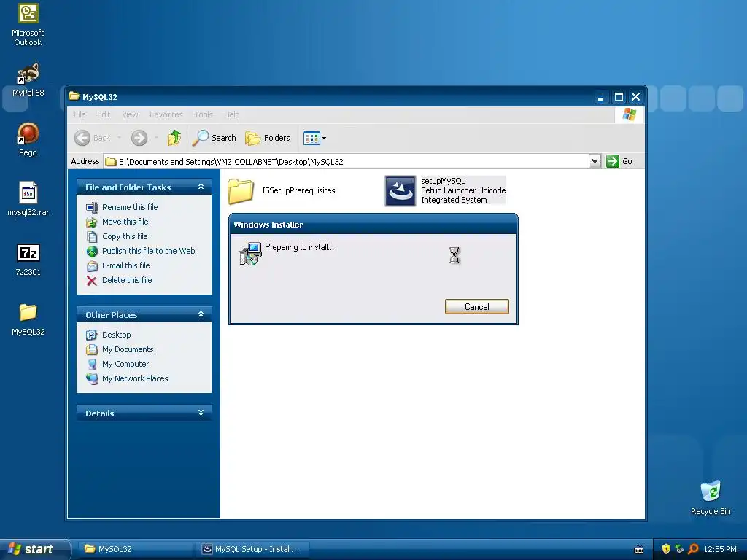Open the Back history dropdown arrow
Image resolution: width=747 pixels, height=560 pixels.
119,138
